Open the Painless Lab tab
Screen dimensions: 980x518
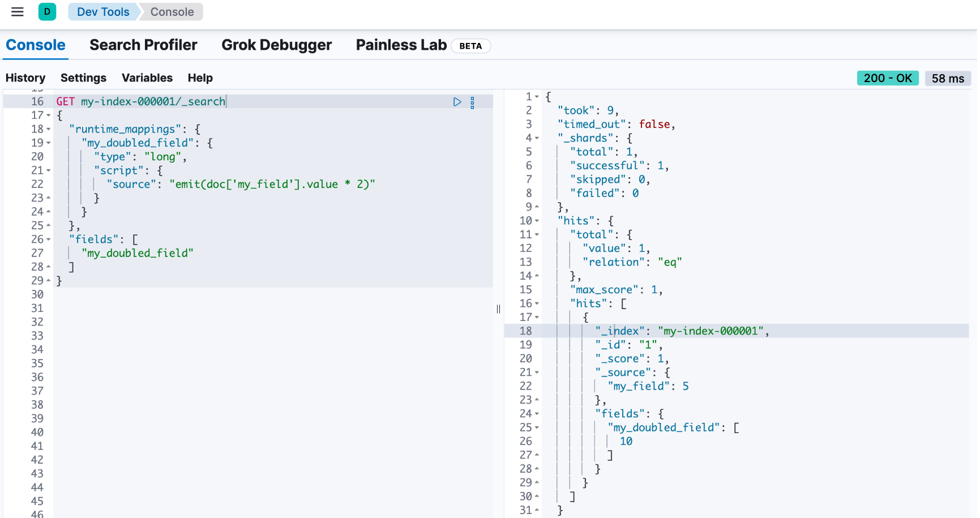click(401, 45)
